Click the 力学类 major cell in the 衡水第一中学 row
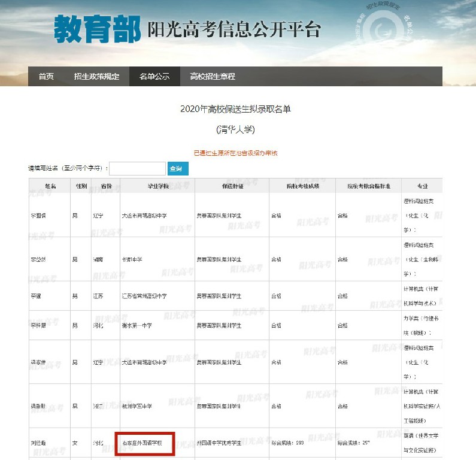476x460 pixels. [421, 325]
